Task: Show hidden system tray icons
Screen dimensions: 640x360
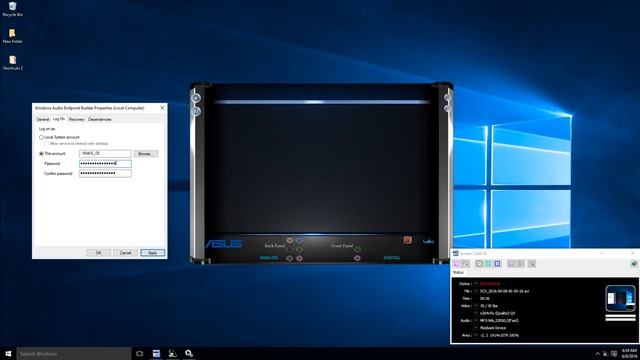Action: click(598, 354)
